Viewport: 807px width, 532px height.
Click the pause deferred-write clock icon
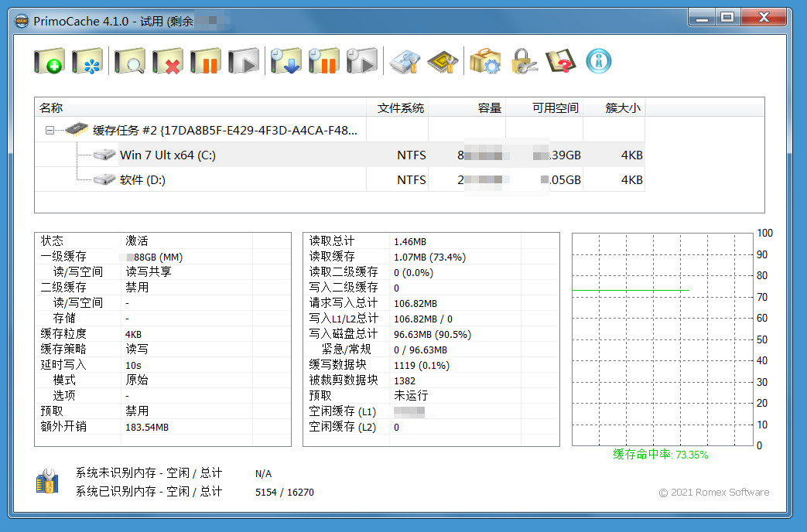click(x=324, y=61)
